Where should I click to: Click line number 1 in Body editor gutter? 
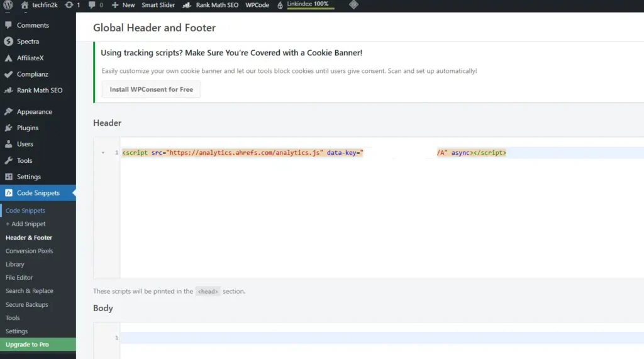click(x=116, y=338)
